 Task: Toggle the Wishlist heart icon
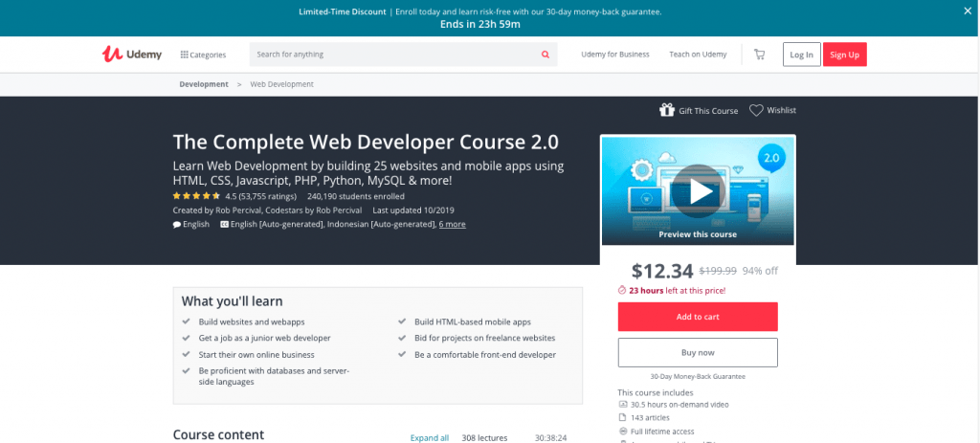coord(756,111)
